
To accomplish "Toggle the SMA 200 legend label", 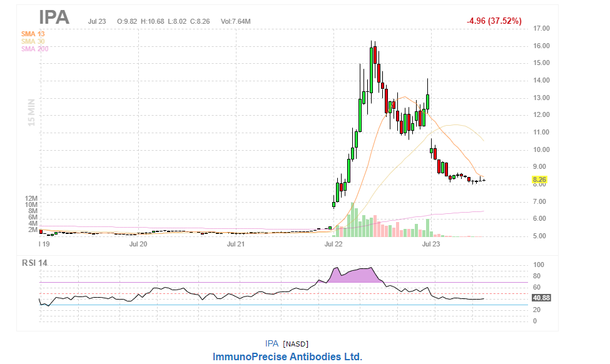I will coord(34,49).
